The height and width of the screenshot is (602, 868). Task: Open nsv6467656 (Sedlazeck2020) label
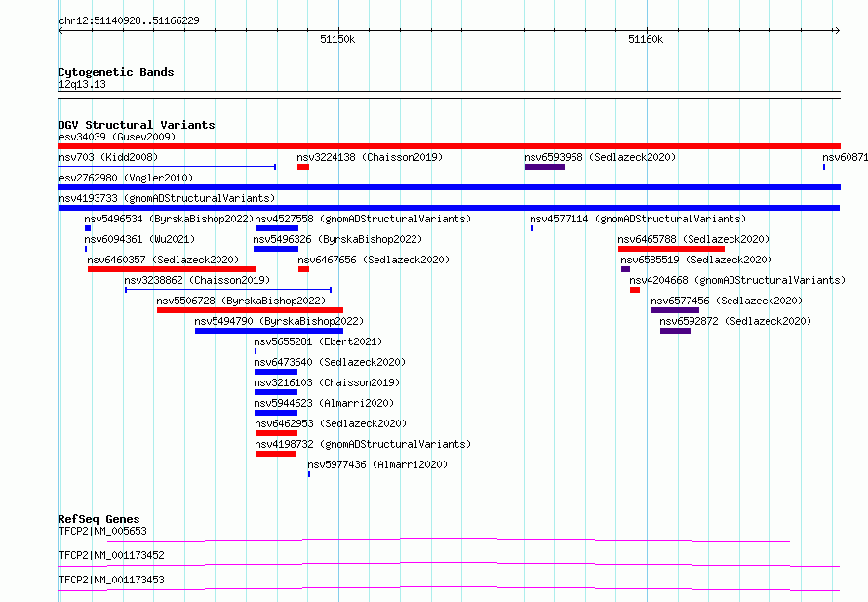coord(374,260)
